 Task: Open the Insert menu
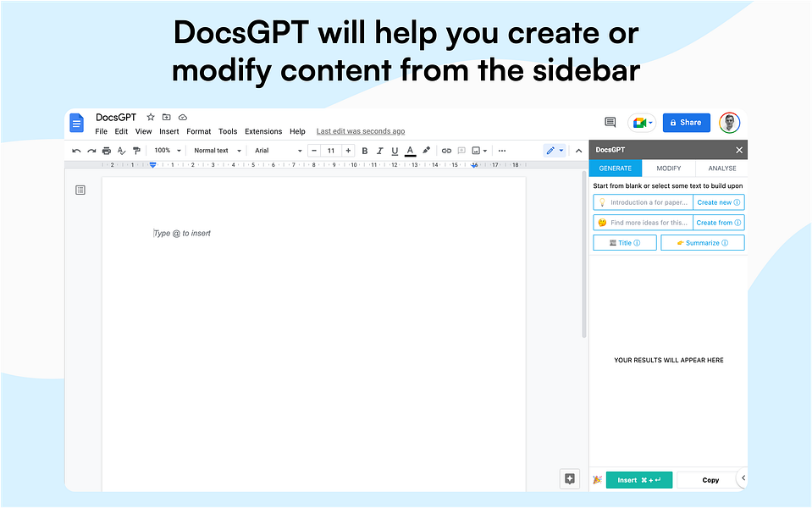[168, 131]
